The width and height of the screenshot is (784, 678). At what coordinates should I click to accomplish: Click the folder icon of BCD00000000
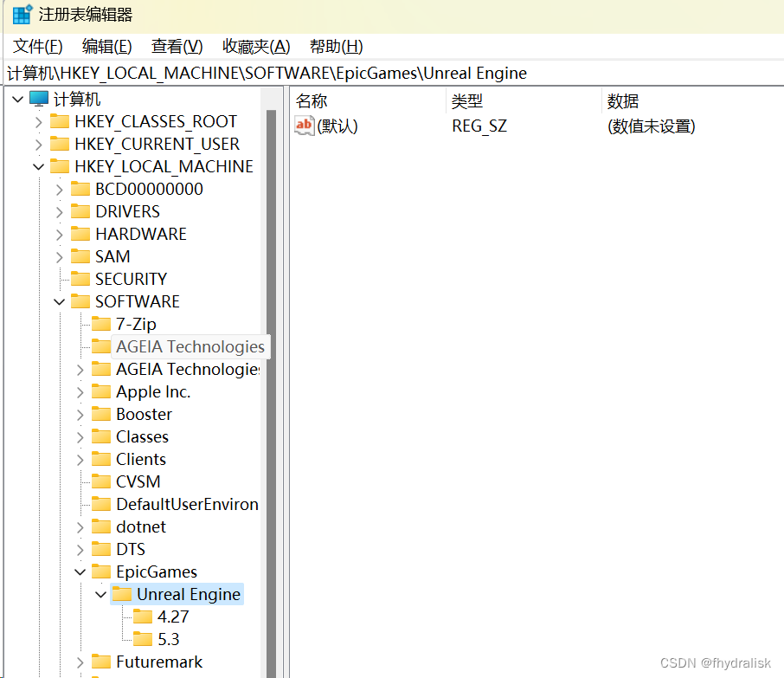pos(80,189)
